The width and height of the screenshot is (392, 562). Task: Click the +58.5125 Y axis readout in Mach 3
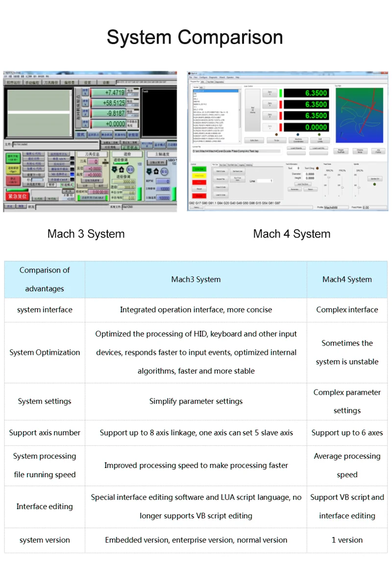coord(108,103)
